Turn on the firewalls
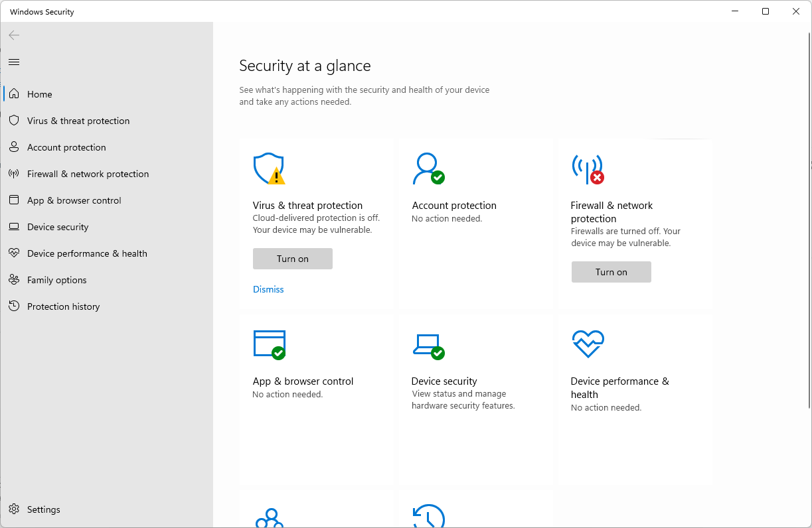This screenshot has height=528, width=812. coord(611,272)
